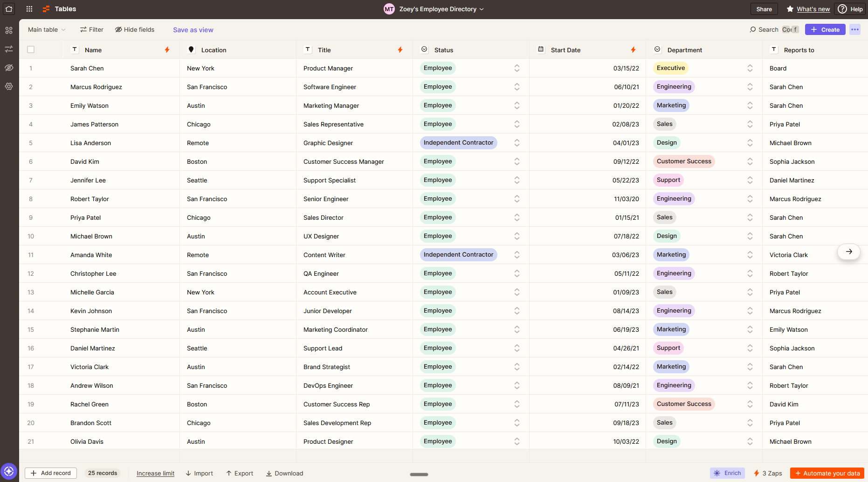868x482 pixels.
Task: Click the row checkbox header above record 1
Action: point(31,49)
